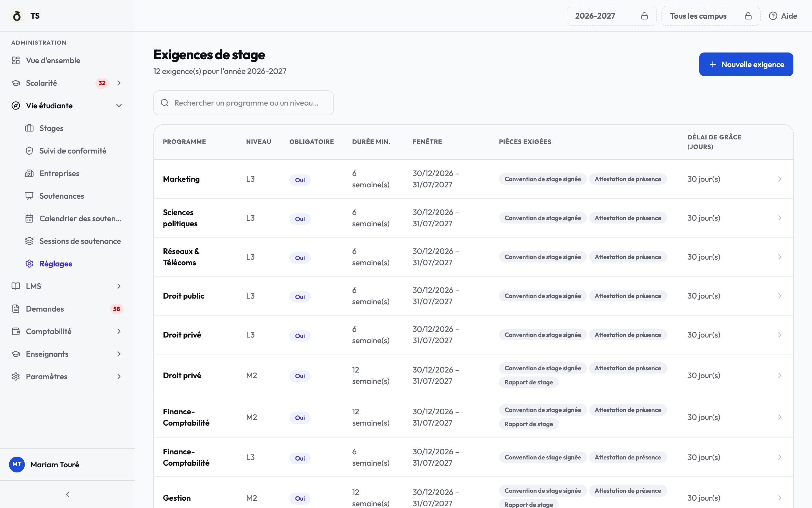This screenshot has height=508, width=812.
Task: Click the lock icon beside Tous les campus
Action: pos(748,16)
